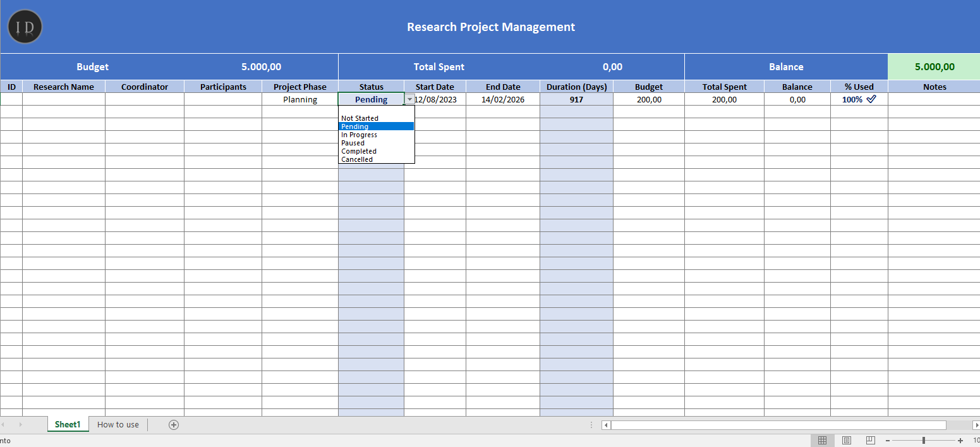Select the 'Planning' project phase cell
Viewport: 980px width, 447px height.
click(x=300, y=99)
